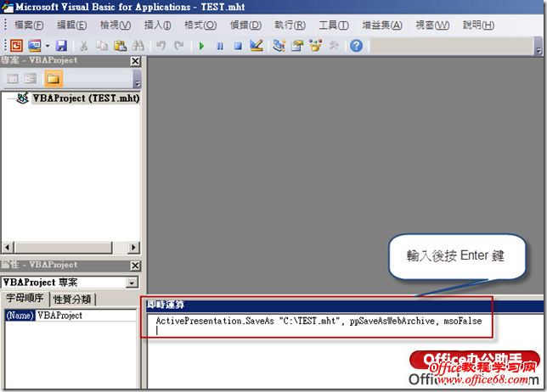Viewport: 547px width, 392px height.
Task: Toggle Design Mode icon
Action: coord(257,46)
